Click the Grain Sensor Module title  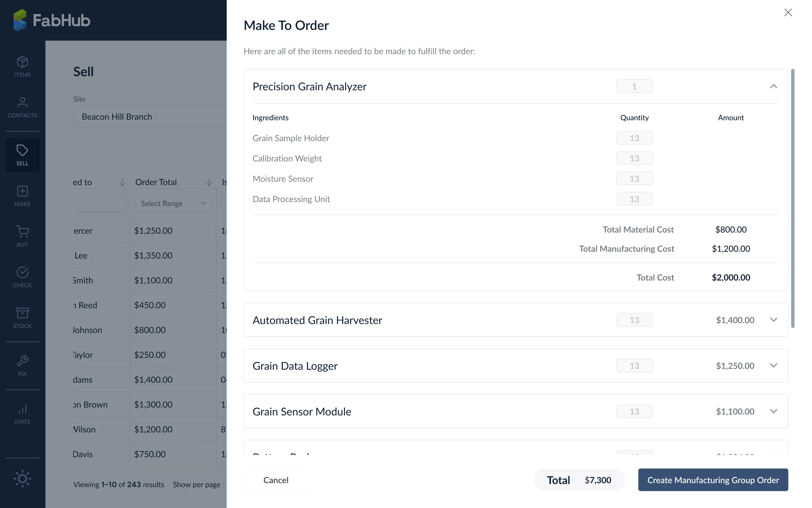click(302, 411)
